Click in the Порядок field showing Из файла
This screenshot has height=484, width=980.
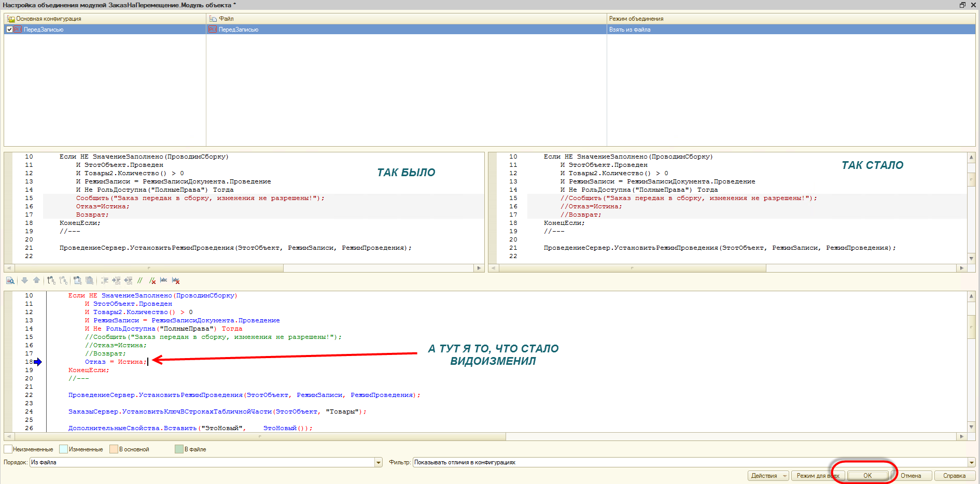202,462
